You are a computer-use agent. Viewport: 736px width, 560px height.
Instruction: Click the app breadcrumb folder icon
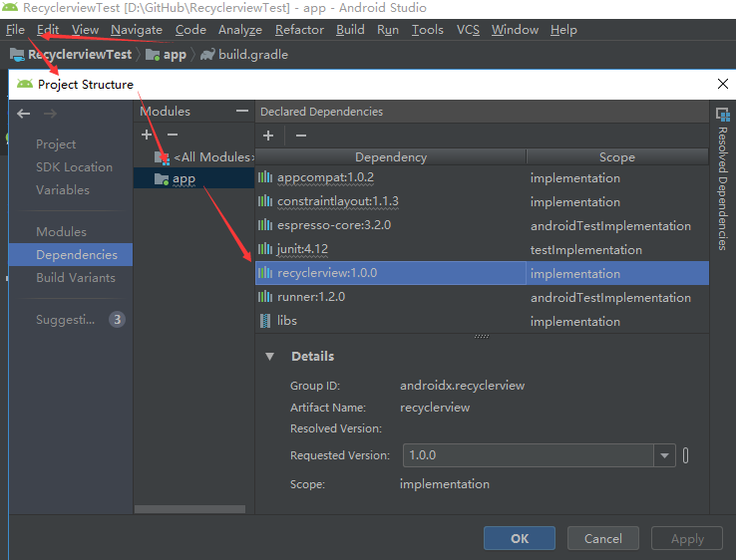[153, 55]
